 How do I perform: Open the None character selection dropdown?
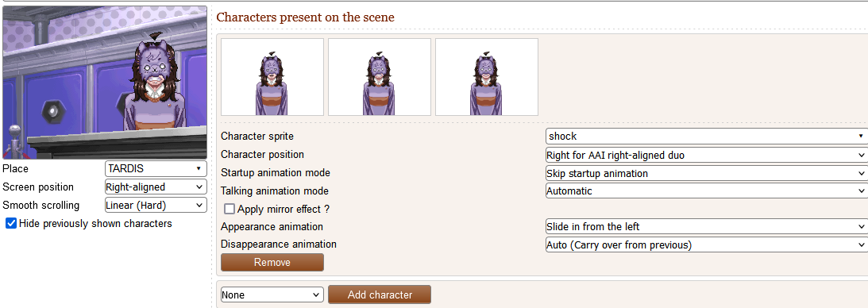pos(272,295)
